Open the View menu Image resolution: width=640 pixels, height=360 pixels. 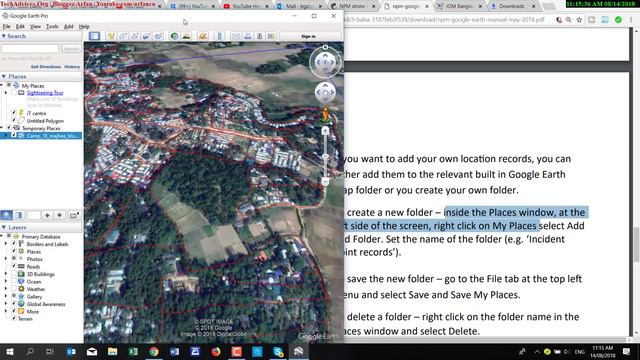click(x=36, y=27)
